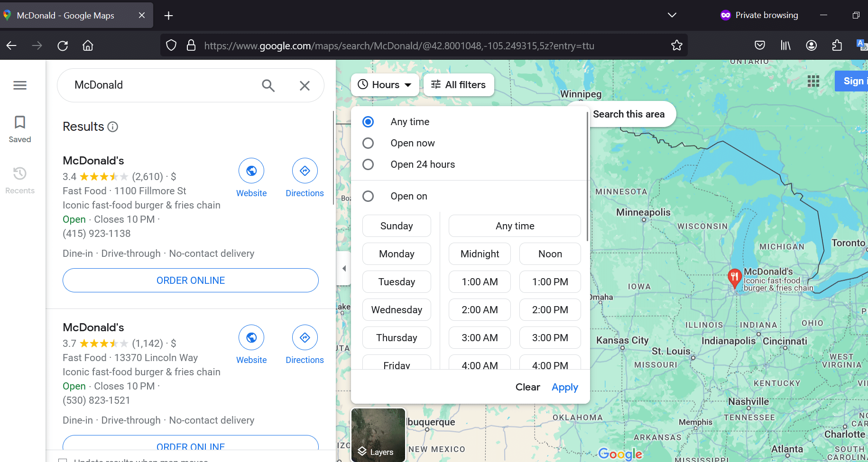Pick 1:00 PM as the hour
Screen dimensions: 868x462
point(550,282)
